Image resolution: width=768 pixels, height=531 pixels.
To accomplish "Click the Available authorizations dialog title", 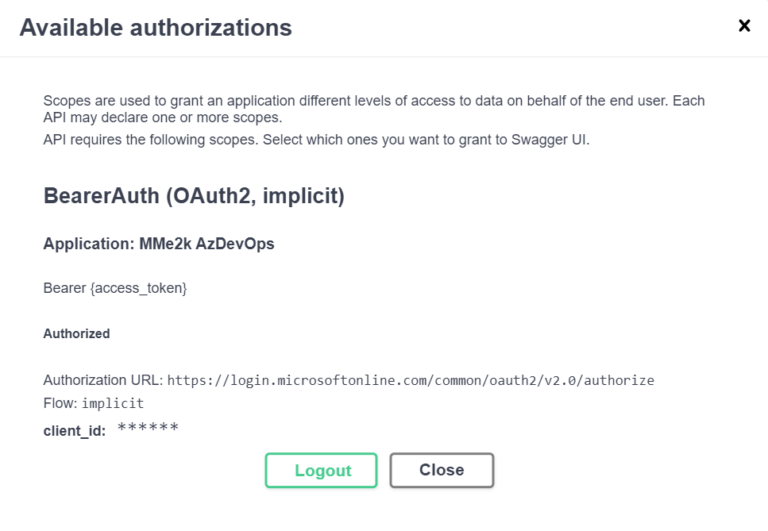I will point(156,27).
